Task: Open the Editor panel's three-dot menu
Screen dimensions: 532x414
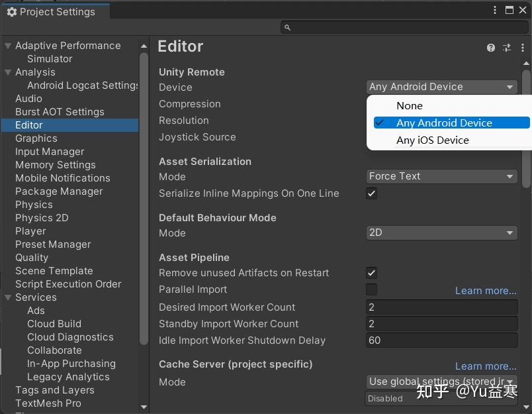Action: (523, 48)
